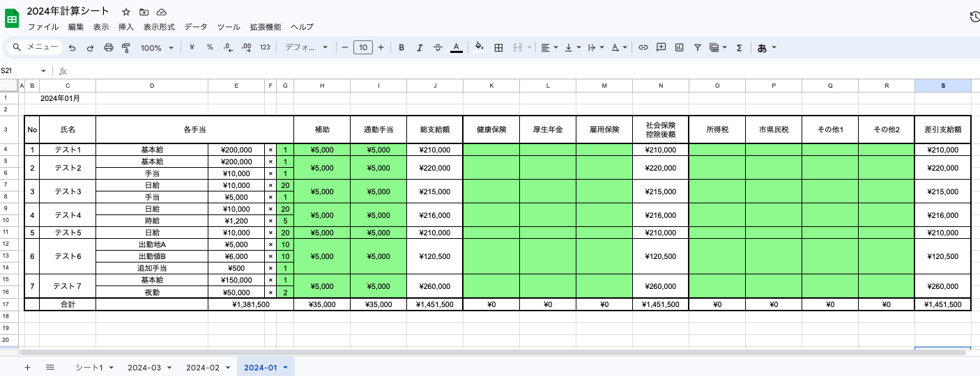Open the 編集 menu
The image size is (980, 376).
click(76, 27)
